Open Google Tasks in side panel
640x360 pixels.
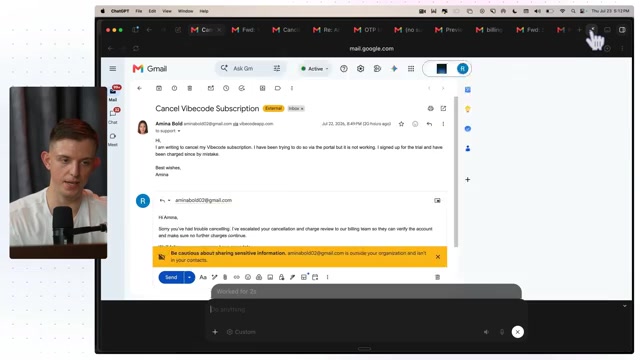tap(468, 129)
